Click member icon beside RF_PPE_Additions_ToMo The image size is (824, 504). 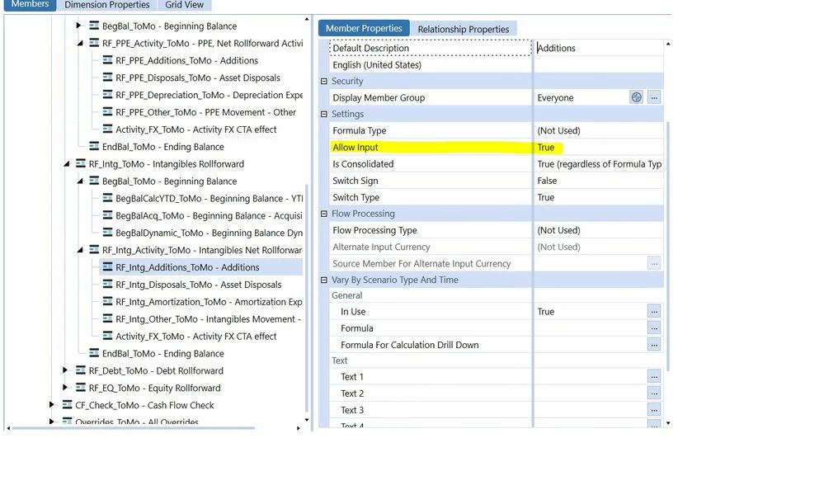click(x=107, y=60)
